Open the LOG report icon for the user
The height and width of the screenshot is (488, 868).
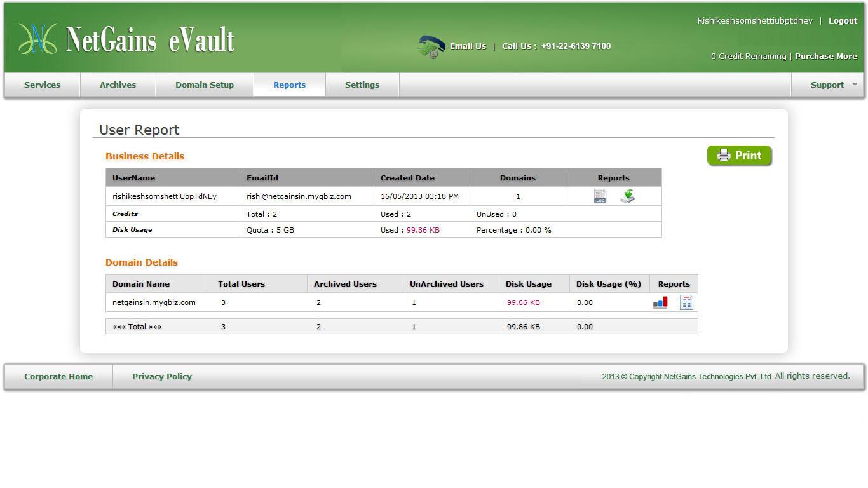click(600, 196)
